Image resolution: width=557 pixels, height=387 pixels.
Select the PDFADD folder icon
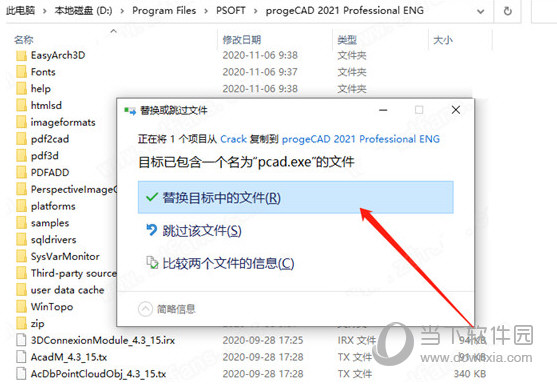coord(21,172)
